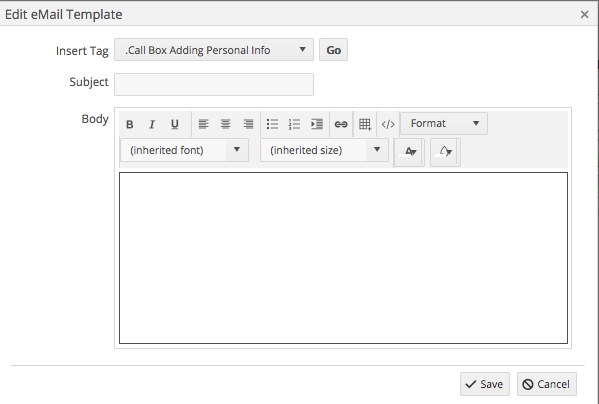Align text left

coord(203,124)
